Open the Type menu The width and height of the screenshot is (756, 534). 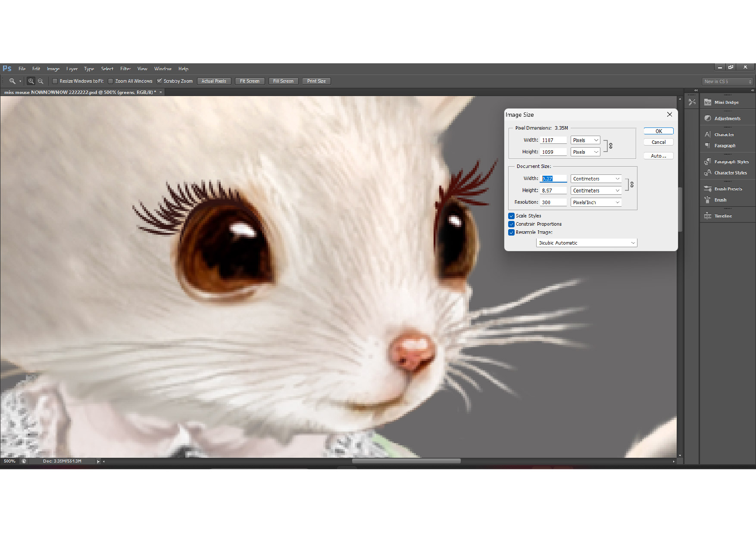89,69
